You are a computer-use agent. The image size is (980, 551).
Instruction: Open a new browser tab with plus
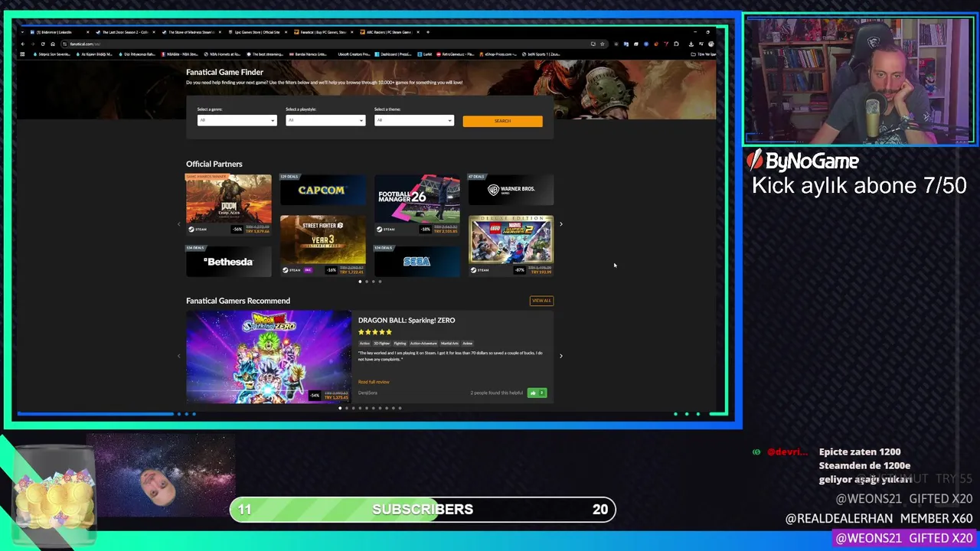428,32
